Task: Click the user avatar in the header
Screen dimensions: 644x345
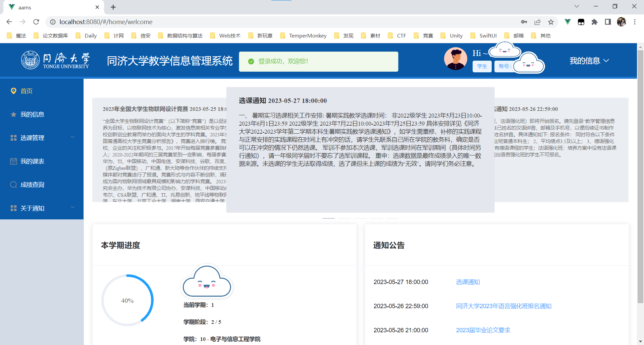Action: [455, 59]
